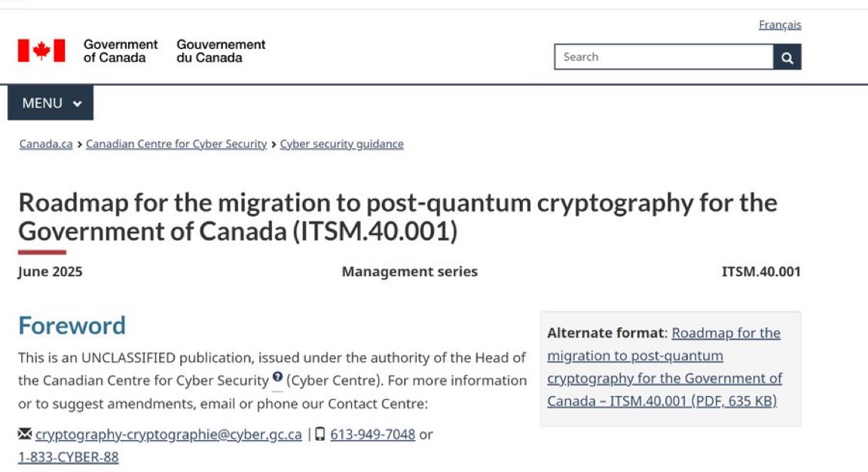Open Cyber security guidance breadcrumb
This screenshot has height=472, width=868.
[x=341, y=144]
